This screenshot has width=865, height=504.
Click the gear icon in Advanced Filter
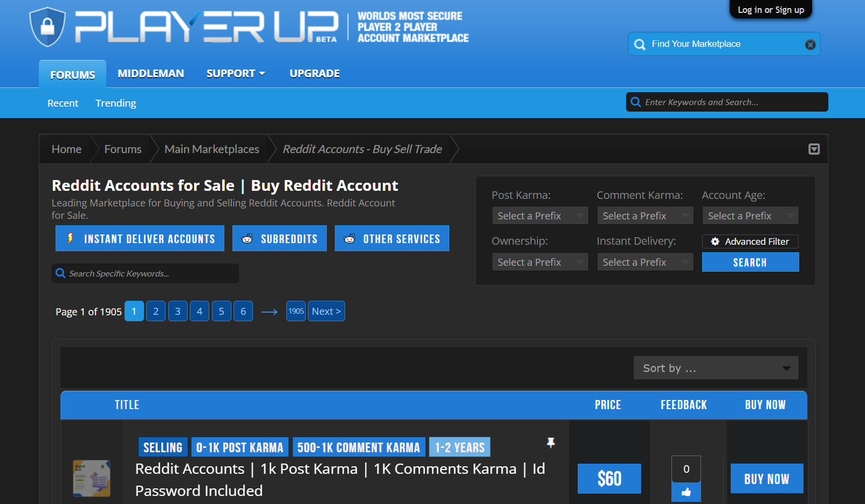(x=715, y=241)
